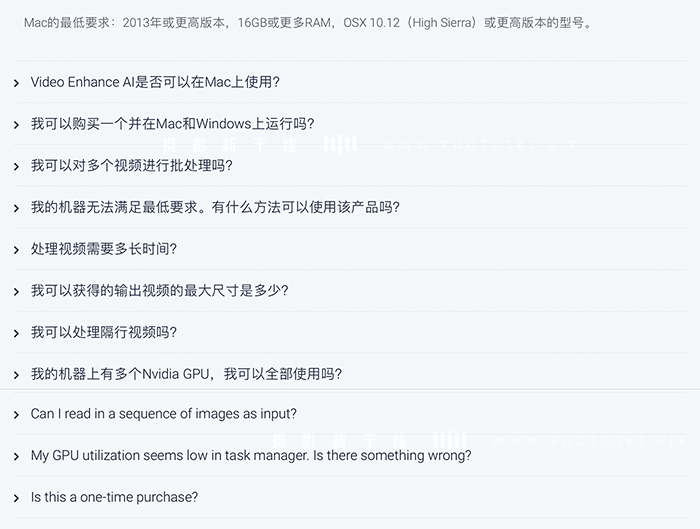Click the Mac minimum requirements paragraph text
This screenshot has width=700, height=529.
(x=308, y=23)
